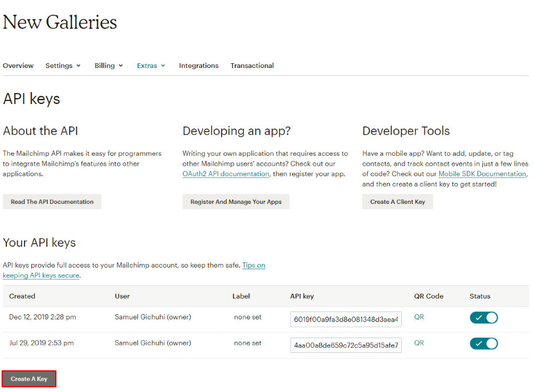535x392 pixels.
Task: Open QR code for Dec 12, 2019 key
Action: tap(419, 317)
